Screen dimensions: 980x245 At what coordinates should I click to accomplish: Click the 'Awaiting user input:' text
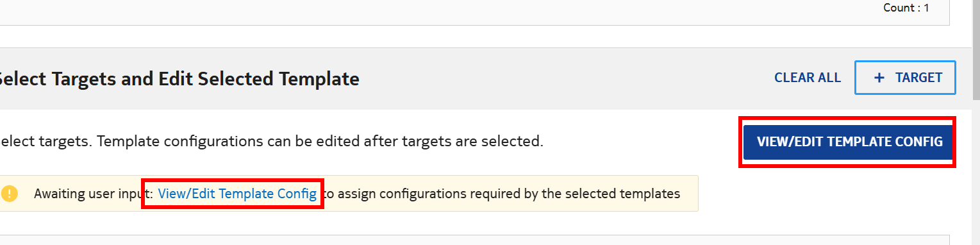click(x=94, y=193)
